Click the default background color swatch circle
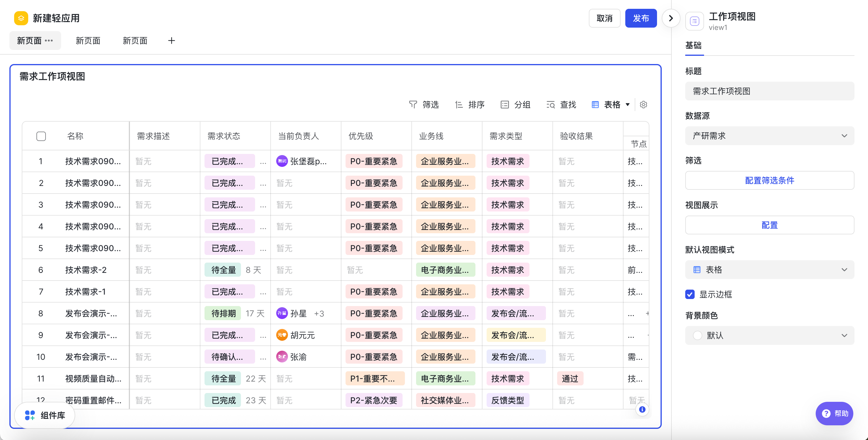The image size is (868, 440). pyautogui.click(x=697, y=335)
